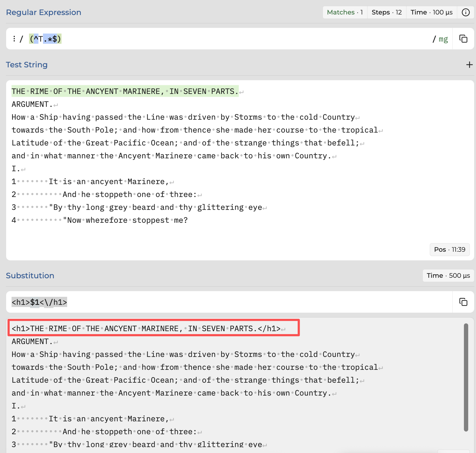
Task: Click the Steps · 12 indicator
Action: [x=387, y=12]
